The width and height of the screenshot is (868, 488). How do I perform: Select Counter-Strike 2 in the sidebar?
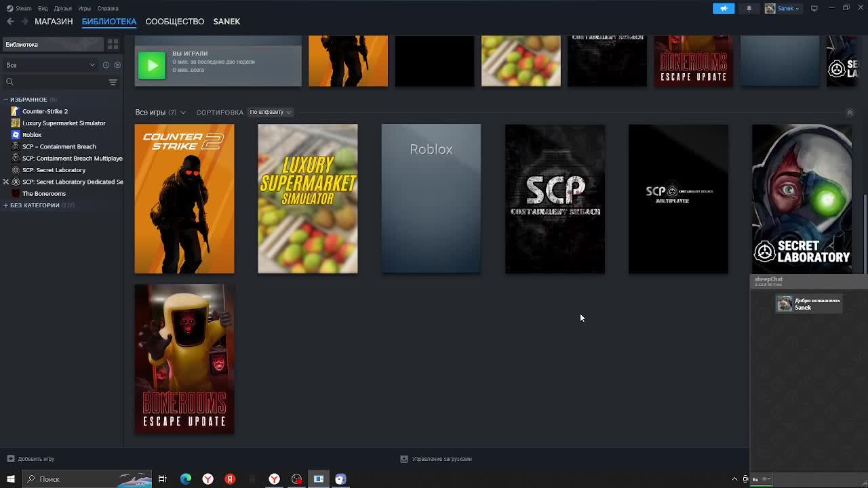tap(45, 111)
